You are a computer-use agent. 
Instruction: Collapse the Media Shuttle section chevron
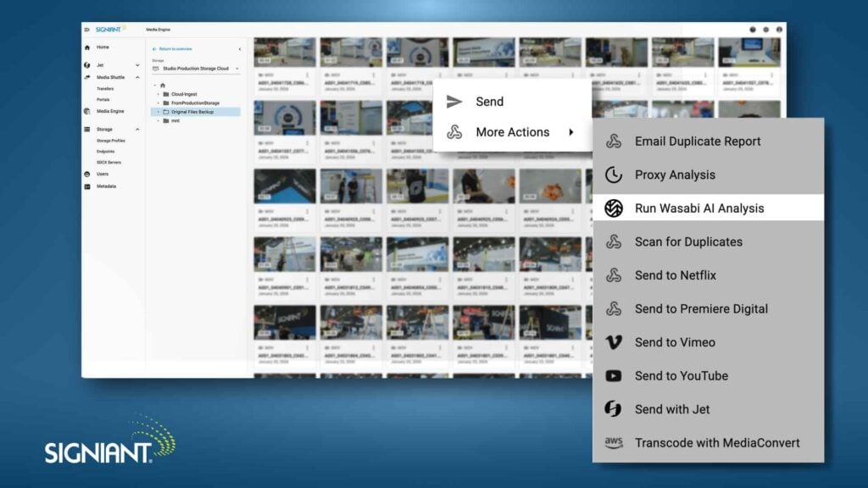tap(137, 77)
